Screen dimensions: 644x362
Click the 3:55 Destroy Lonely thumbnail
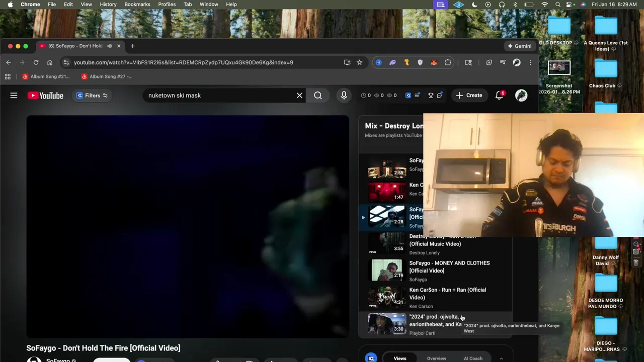click(387, 243)
